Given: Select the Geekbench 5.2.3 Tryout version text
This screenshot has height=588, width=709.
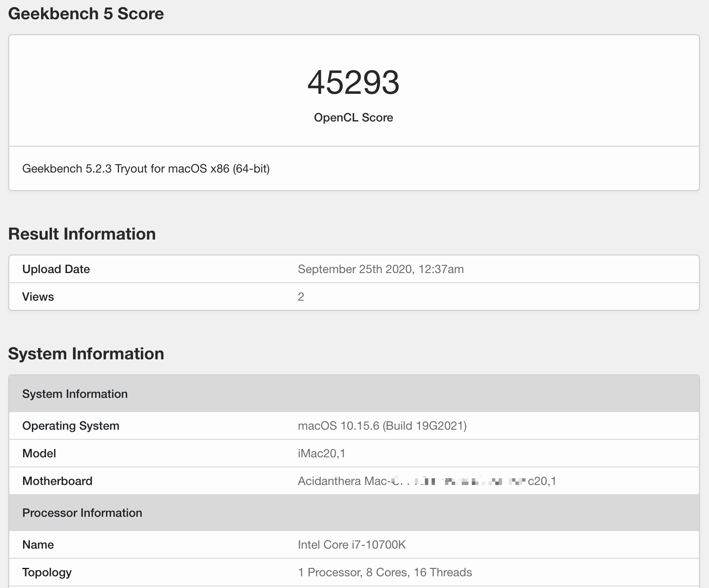Looking at the screenshot, I should (146, 169).
